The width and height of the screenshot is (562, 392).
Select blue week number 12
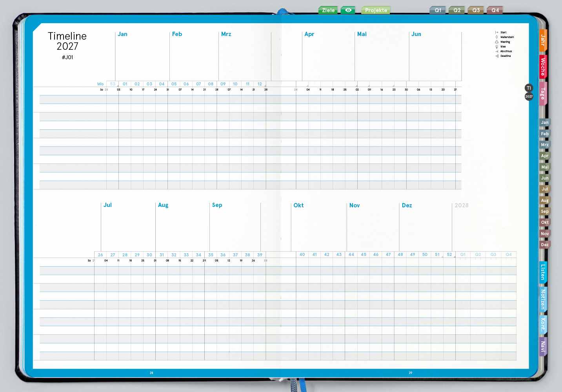click(260, 84)
